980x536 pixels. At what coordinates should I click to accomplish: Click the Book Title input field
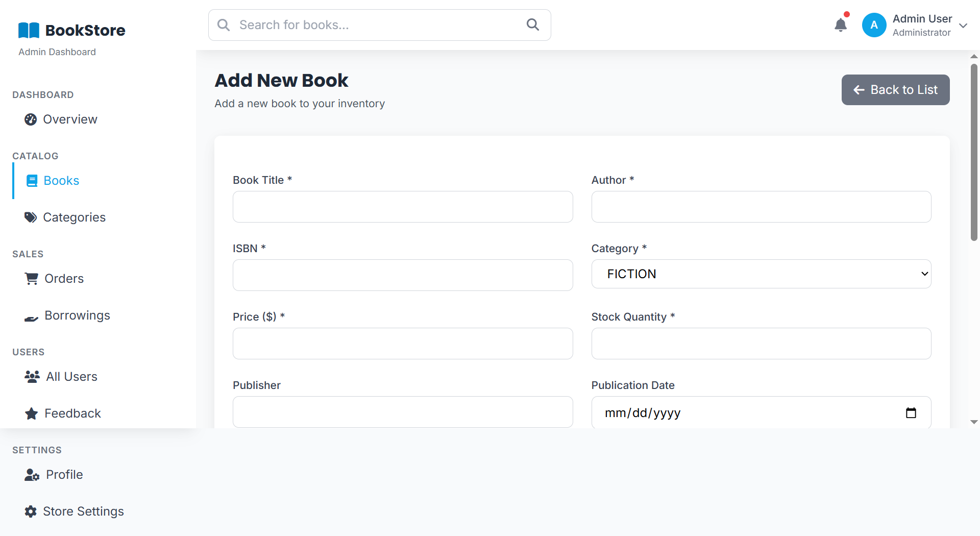pos(402,207)
